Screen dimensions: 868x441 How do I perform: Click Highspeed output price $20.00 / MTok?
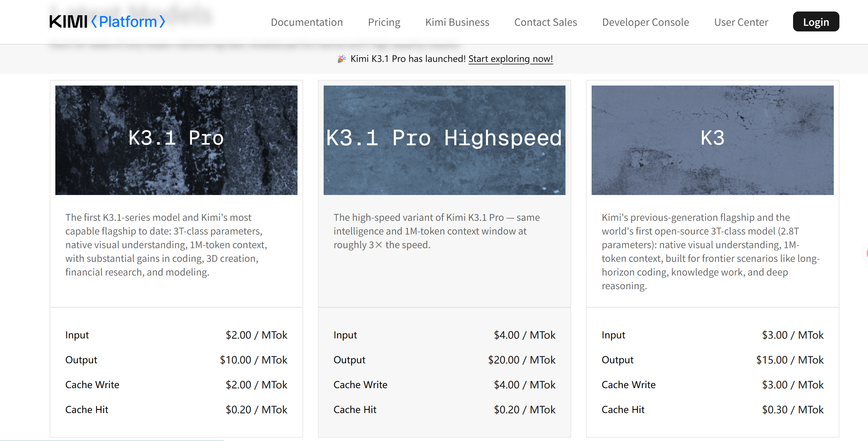(x=522, y=360)
